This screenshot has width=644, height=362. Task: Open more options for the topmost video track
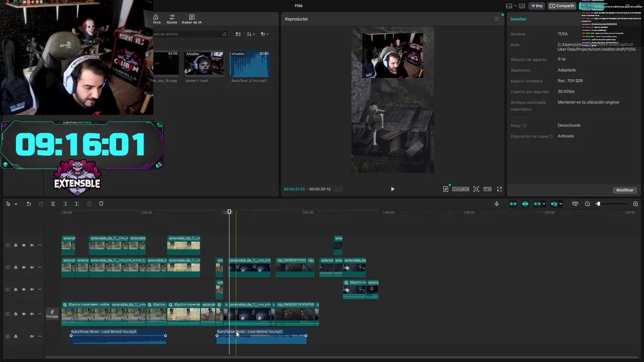[x=40, y=245]
